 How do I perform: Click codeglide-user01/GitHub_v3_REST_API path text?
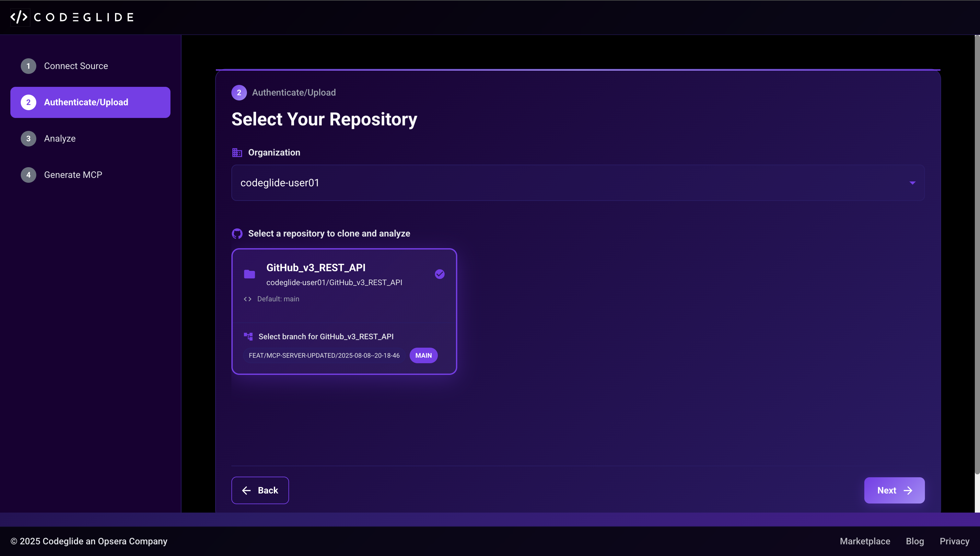334,283
